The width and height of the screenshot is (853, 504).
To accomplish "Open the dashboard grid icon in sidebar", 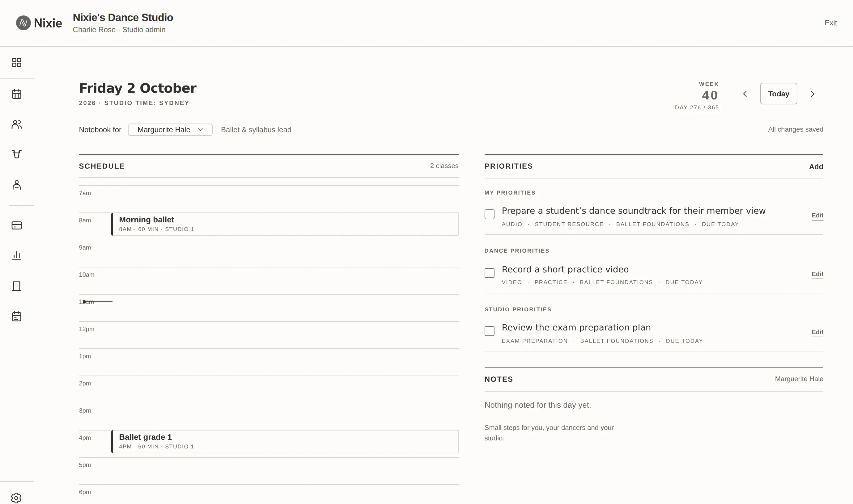I will point(17,62).
